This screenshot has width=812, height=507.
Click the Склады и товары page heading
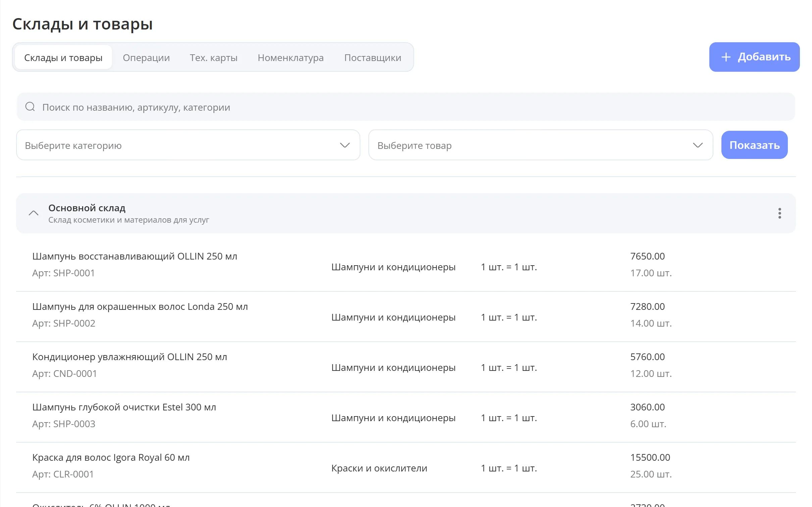[x=83, y=24]
